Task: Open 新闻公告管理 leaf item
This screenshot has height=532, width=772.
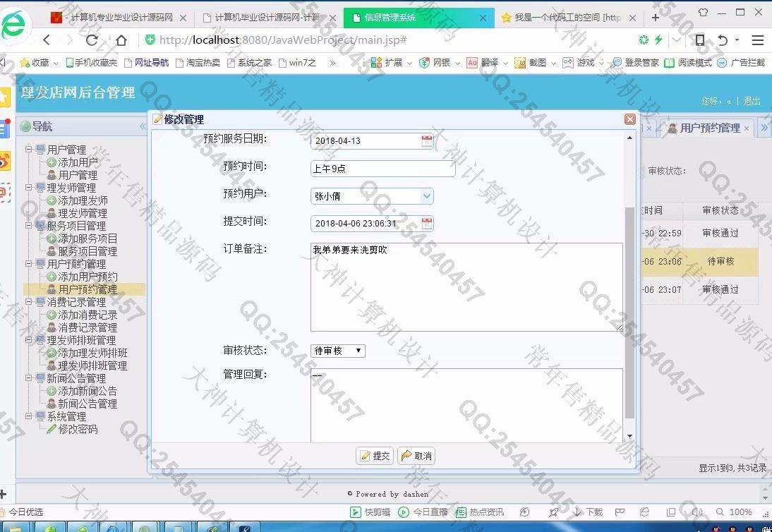Action: point(82,404)
